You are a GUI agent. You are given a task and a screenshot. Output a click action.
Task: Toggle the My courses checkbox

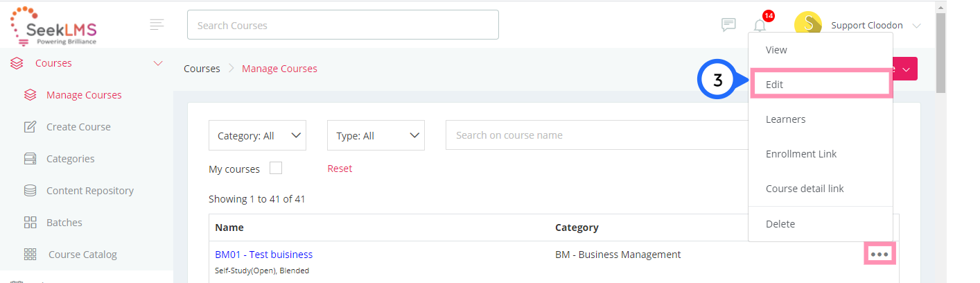(276, 169)
